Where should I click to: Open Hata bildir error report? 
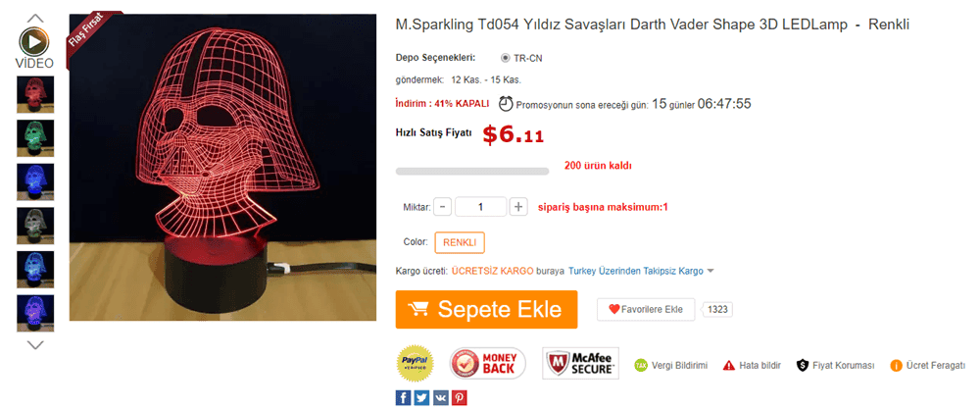tap(752, 366)
